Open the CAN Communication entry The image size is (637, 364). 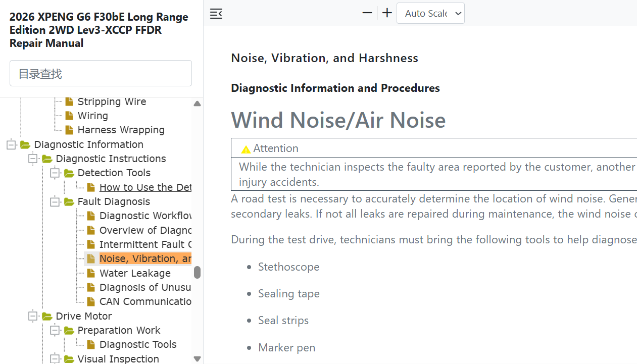tap(145, 301)
